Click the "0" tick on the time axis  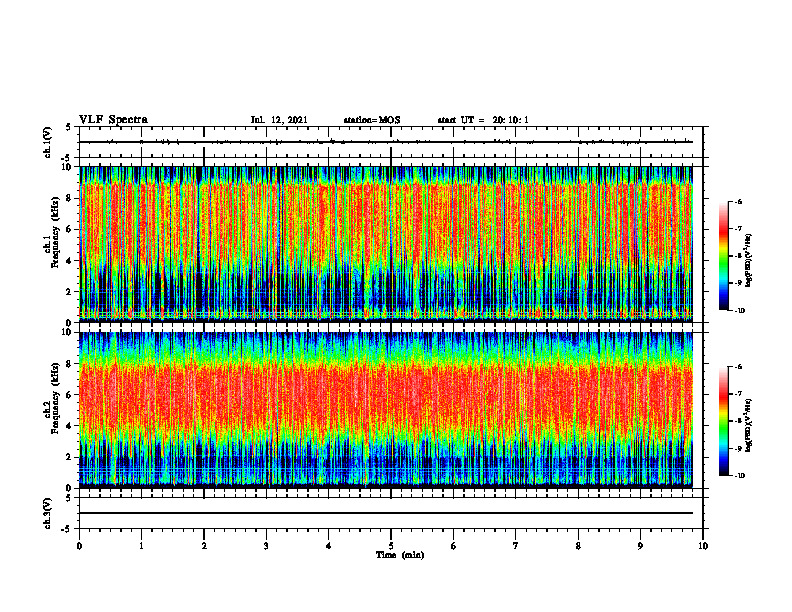79,546
